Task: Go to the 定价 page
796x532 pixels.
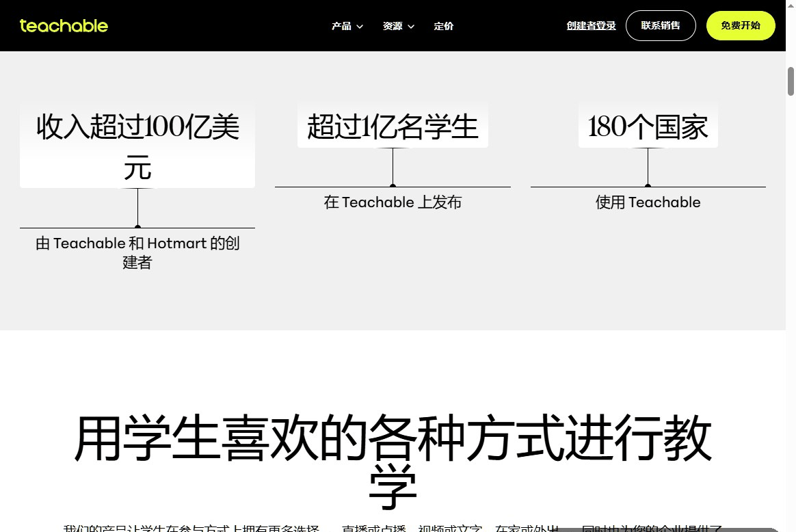Action: [443, 26]
